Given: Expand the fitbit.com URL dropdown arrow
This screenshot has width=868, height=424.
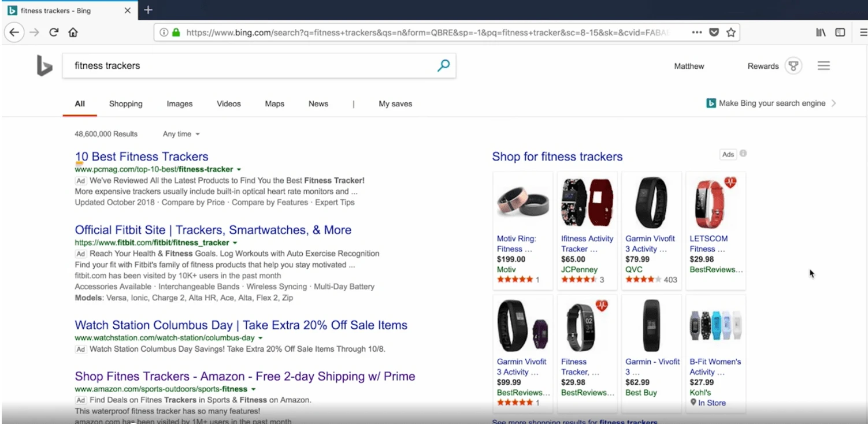Looking at the screenshot, I should (235, 243).
